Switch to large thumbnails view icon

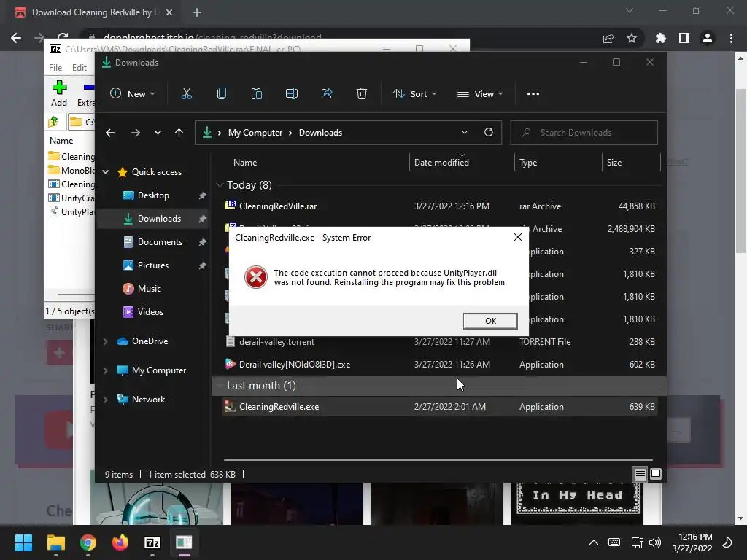point(656,474)
